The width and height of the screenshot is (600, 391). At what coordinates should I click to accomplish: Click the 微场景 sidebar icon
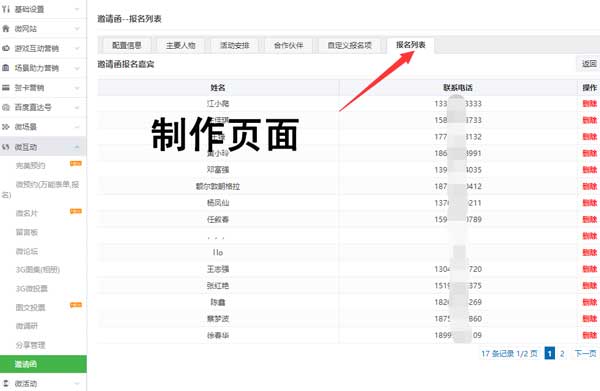click(6, 127)
